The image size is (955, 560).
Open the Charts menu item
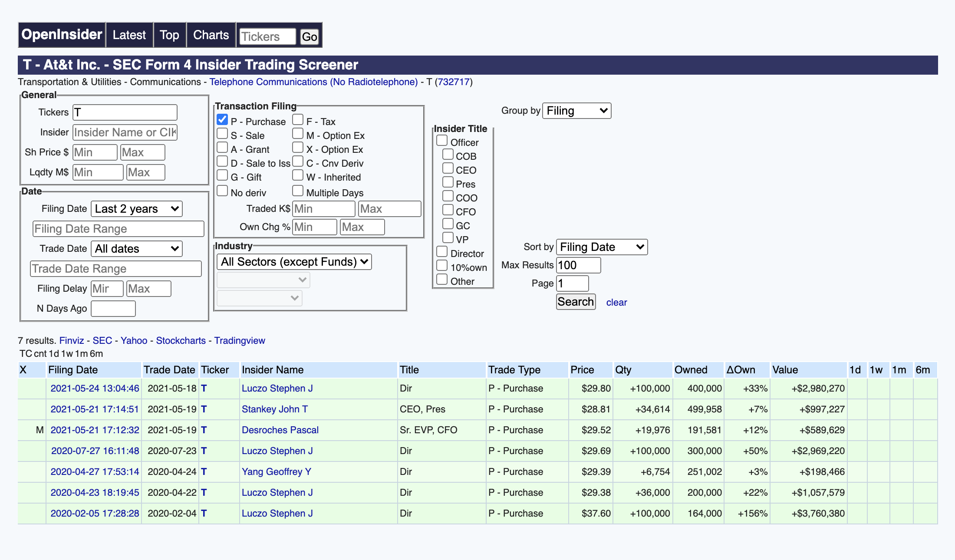(211, 35)
